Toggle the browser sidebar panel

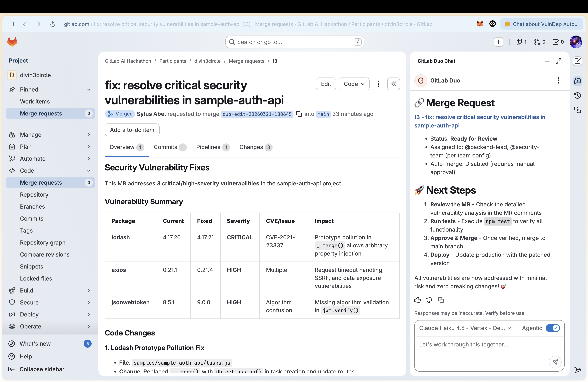click(11, 24)
